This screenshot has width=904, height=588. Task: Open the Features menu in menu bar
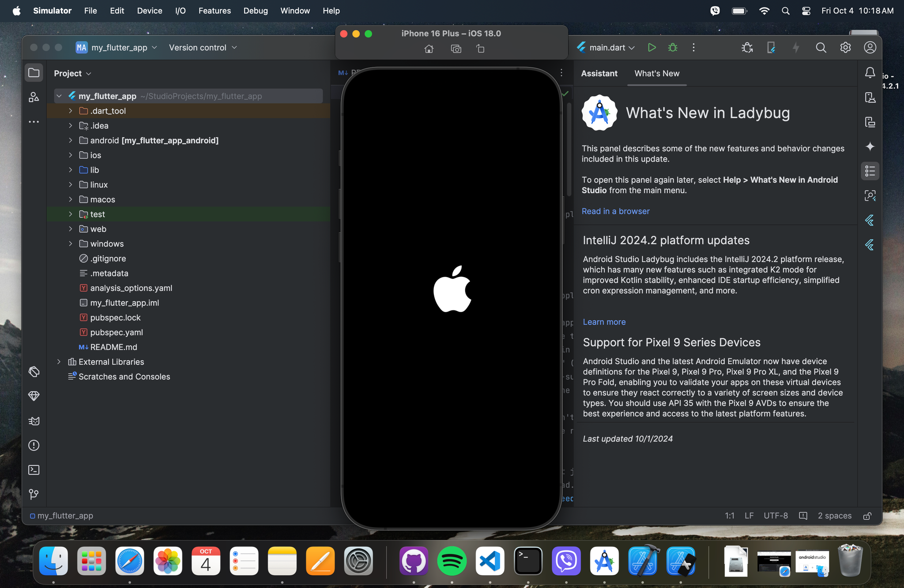[215, 11]
